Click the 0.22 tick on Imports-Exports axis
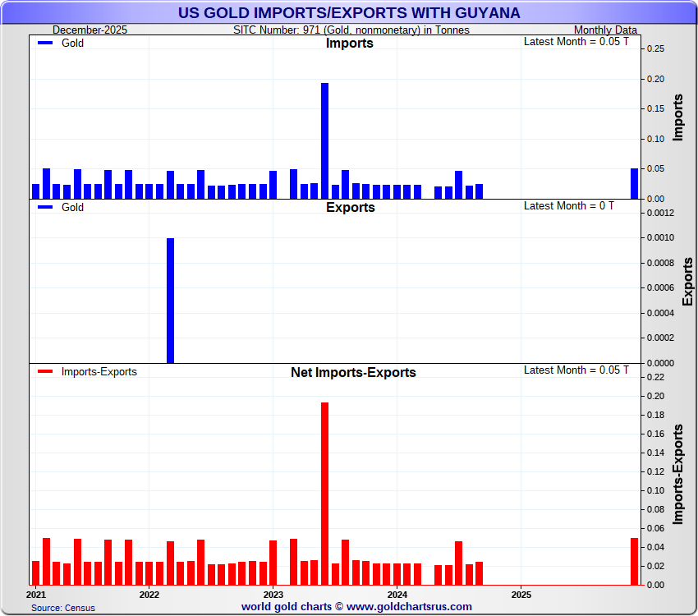The width and height of the screenshot is (698, 616). click(655, 377)
